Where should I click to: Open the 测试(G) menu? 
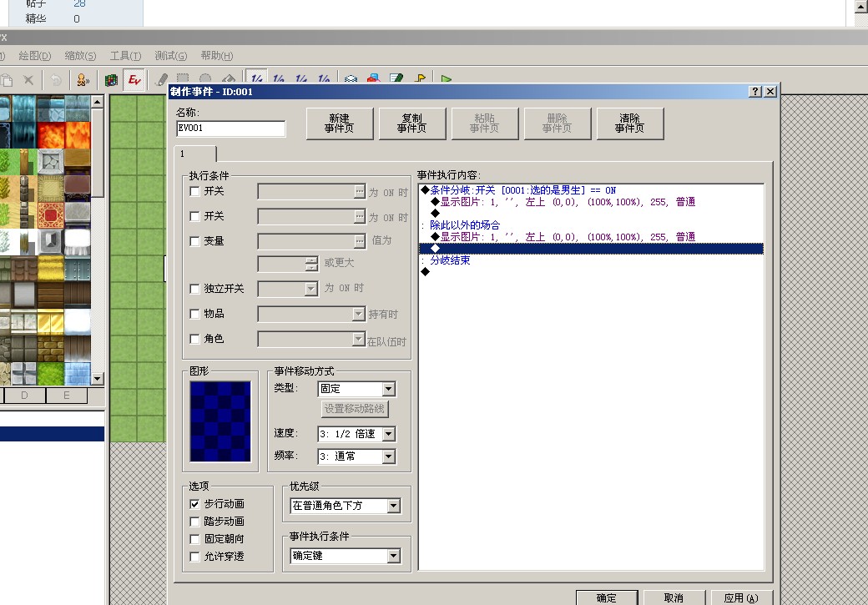(170, 56)
